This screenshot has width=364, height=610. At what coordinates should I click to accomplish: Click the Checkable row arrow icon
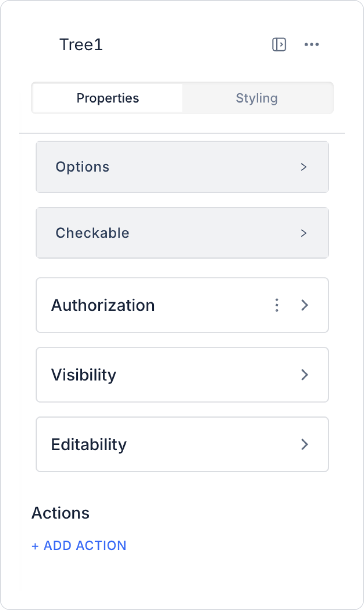pyautogui.click(x=304, y=233)
